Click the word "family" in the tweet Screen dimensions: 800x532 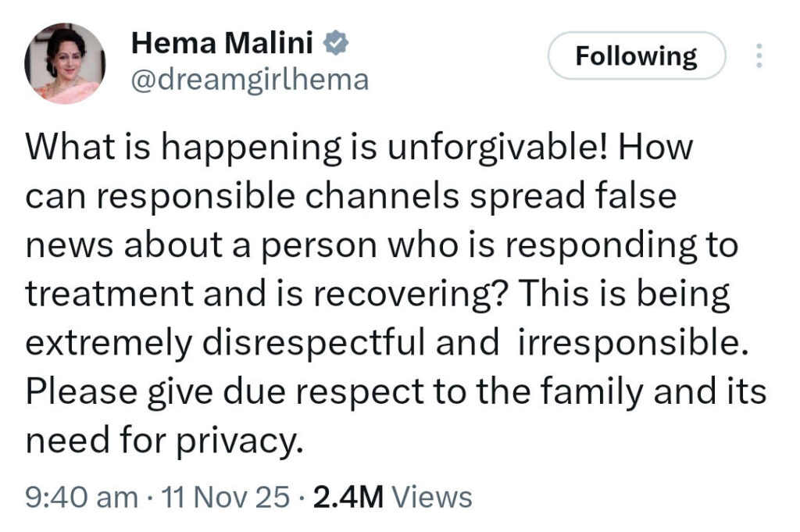[x=587, y=393]
